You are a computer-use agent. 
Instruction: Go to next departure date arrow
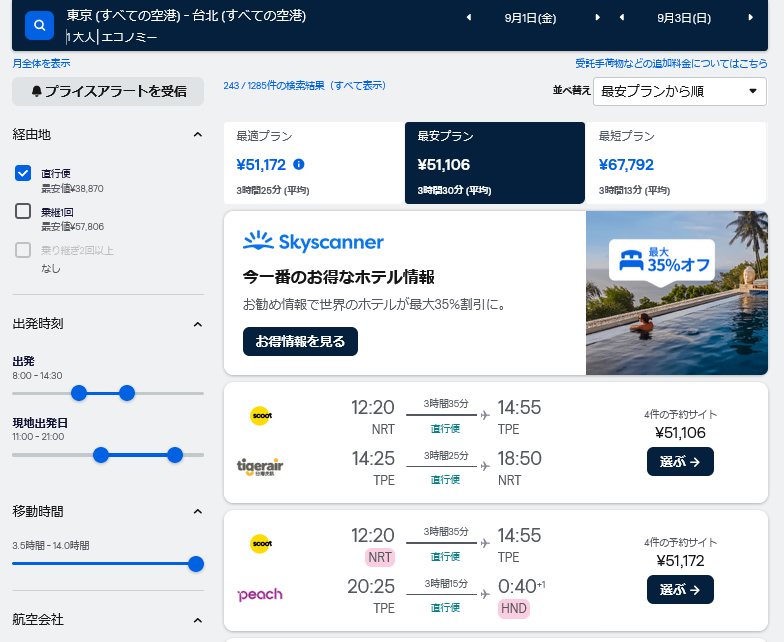tap(597, 18)
